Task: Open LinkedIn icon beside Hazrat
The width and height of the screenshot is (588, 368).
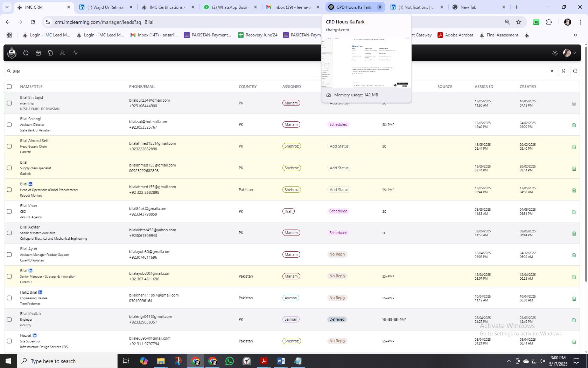Action: (x=35, y=335)
